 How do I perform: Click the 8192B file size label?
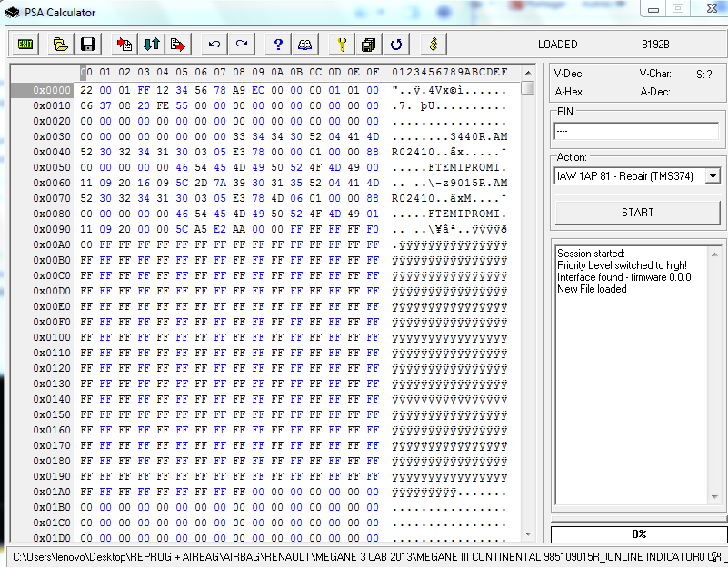(655, 45)
